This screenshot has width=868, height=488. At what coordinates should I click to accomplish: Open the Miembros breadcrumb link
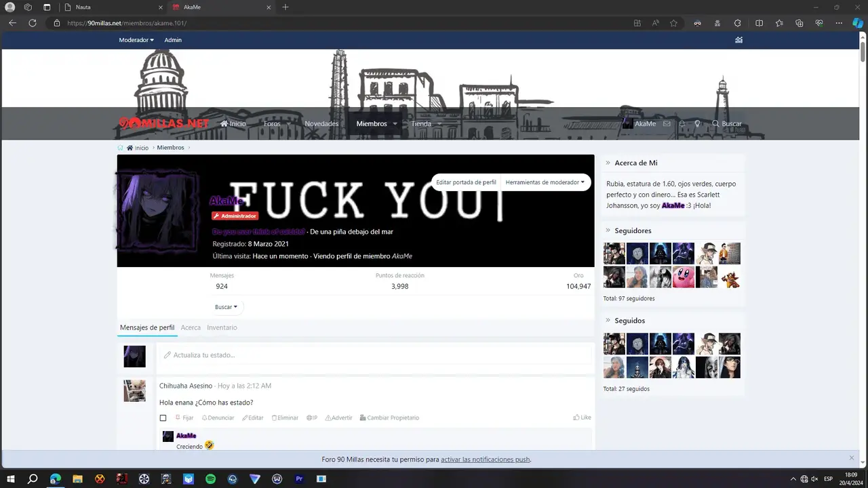coord(170,148)
